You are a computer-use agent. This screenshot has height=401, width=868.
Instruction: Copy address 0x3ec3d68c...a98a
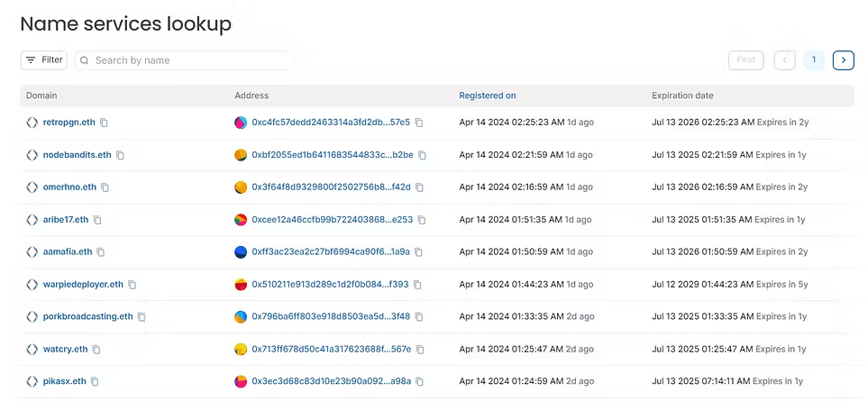pos(420,382)
